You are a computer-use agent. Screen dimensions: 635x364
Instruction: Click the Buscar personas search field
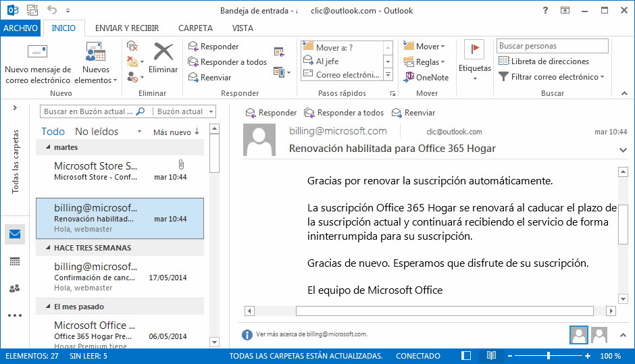(x=553, y=46)
